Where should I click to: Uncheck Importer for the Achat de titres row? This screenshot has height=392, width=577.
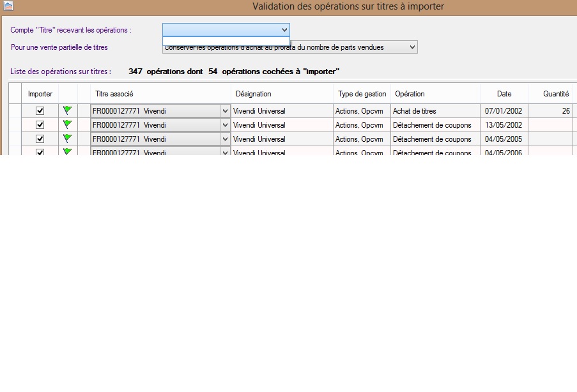40,111
